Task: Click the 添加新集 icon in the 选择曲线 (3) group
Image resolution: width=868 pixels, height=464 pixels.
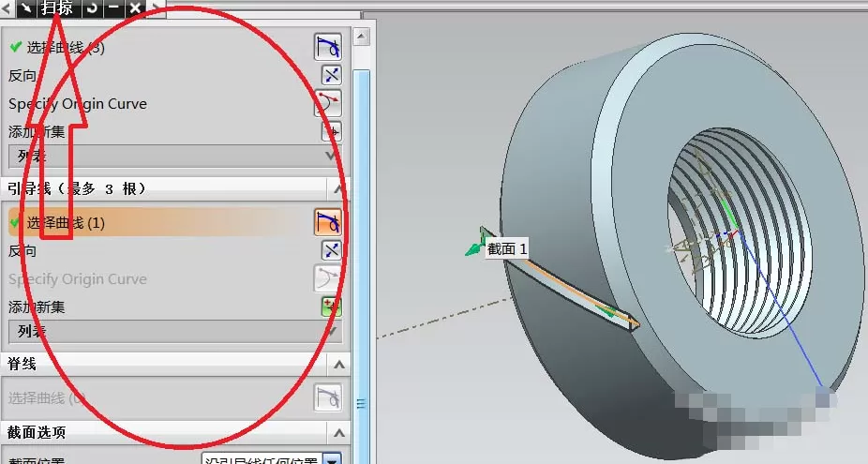Action: pos(331,132)
